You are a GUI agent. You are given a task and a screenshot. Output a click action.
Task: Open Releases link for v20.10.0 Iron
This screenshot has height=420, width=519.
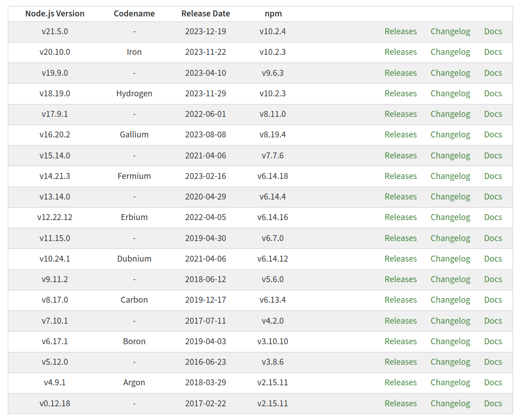401,52
